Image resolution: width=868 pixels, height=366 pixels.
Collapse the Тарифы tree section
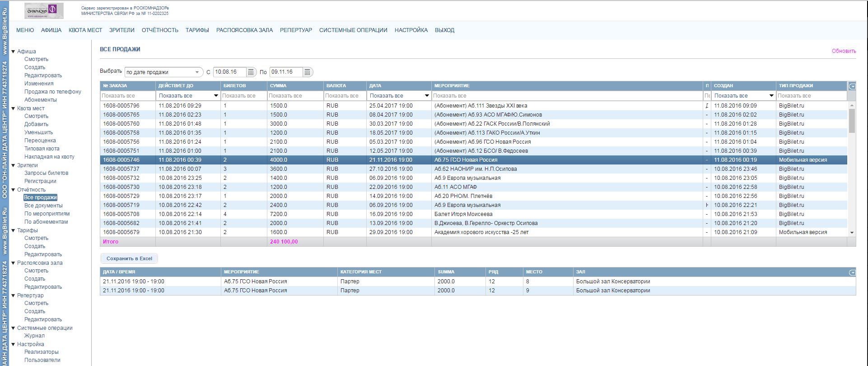tap(14, 230)
